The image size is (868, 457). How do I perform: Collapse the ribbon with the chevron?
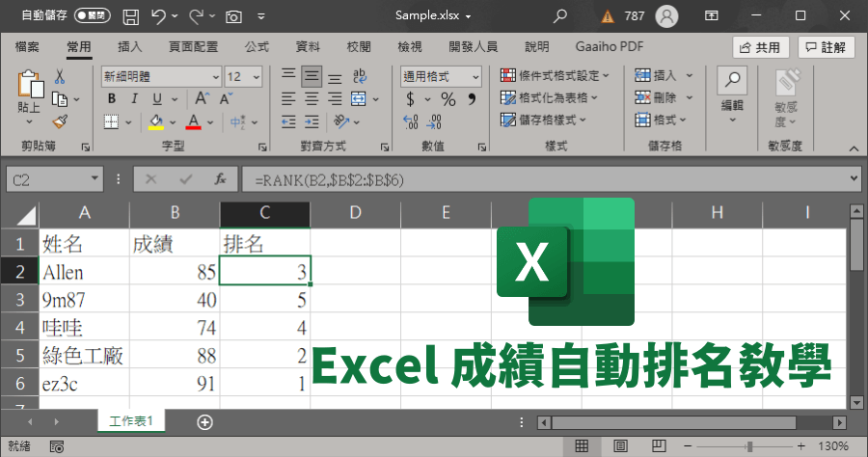854,148
